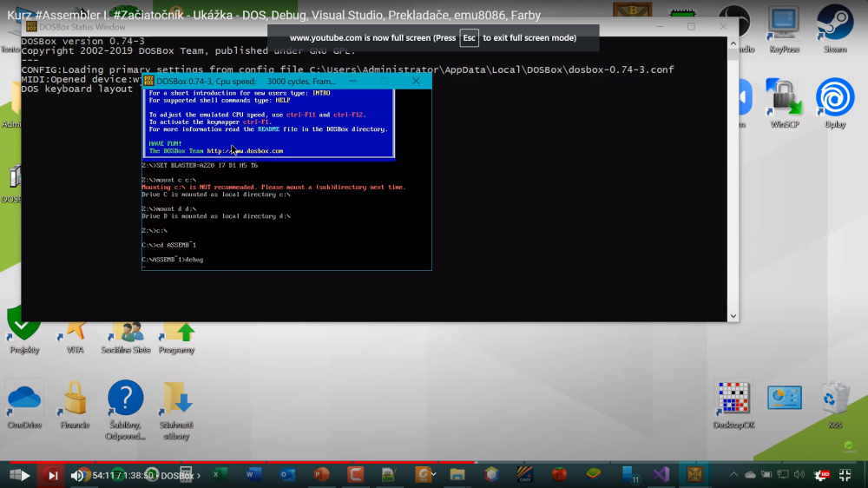
Task: Open Excel from the taskbar
Action: [x=220, y=475]
